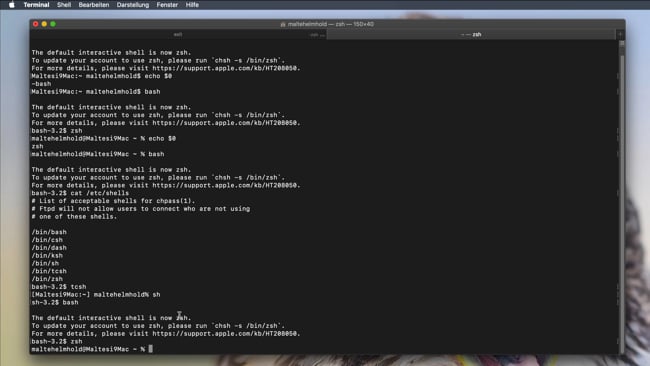The width and height of the screenshot is (650, 366).
Task: Click the '[Maltesi9Mac:~] maltehelmhold% sh' line
Action: click(96, 295)
